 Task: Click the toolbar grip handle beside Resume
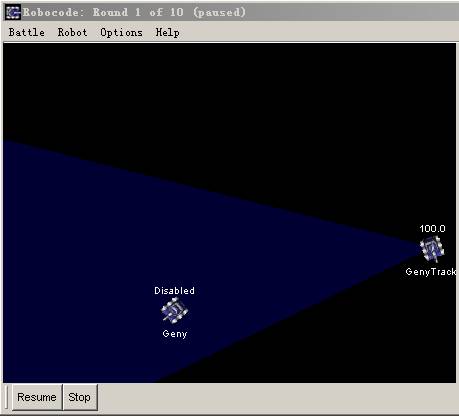7,397
